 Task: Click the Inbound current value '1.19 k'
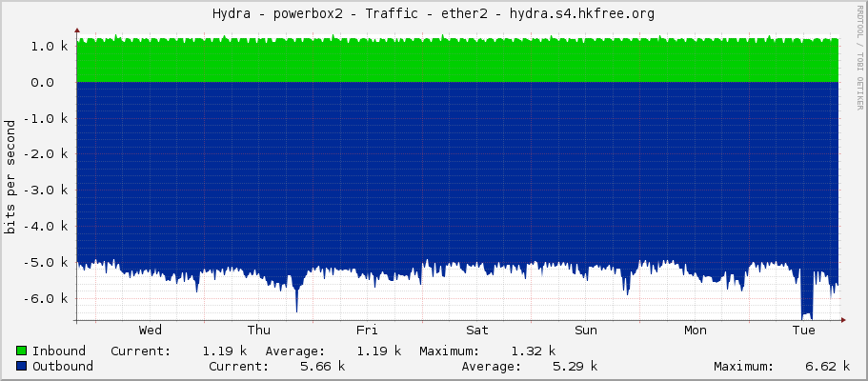point(224,351)
